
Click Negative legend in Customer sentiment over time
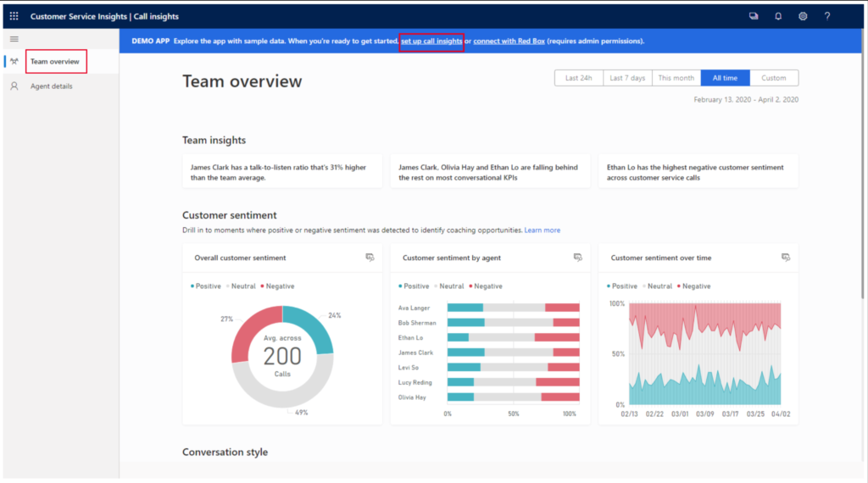693,286
